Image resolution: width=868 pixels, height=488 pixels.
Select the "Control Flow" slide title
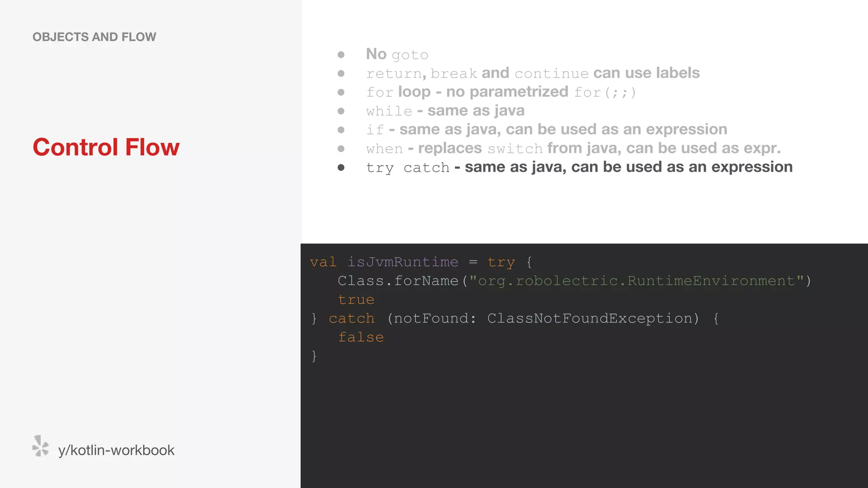coord(106,147)
